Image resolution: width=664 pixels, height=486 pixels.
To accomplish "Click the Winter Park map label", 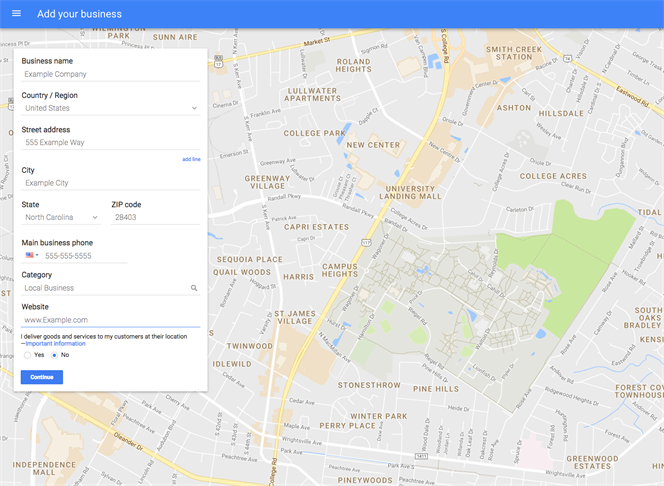I will coord(379,416).
